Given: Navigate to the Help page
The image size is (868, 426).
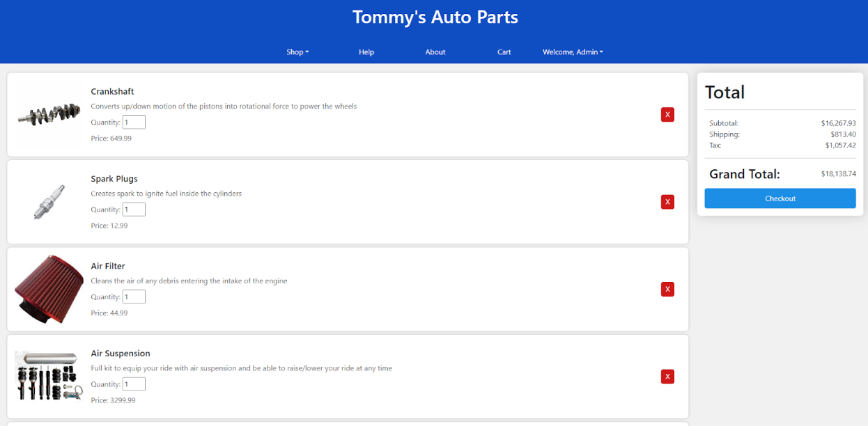Looking at the screenshot, I should (x=366, y=52).
